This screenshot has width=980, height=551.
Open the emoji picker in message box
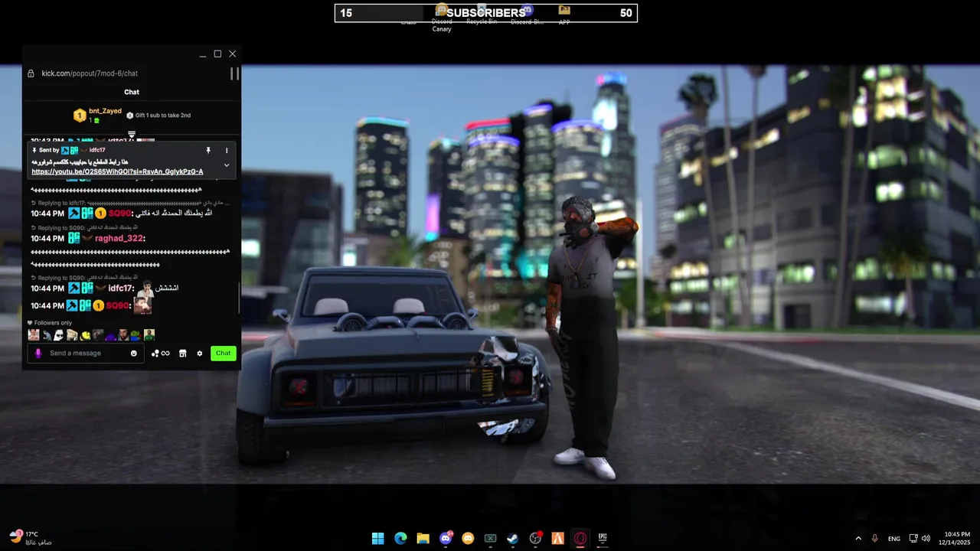coord(134,354)
